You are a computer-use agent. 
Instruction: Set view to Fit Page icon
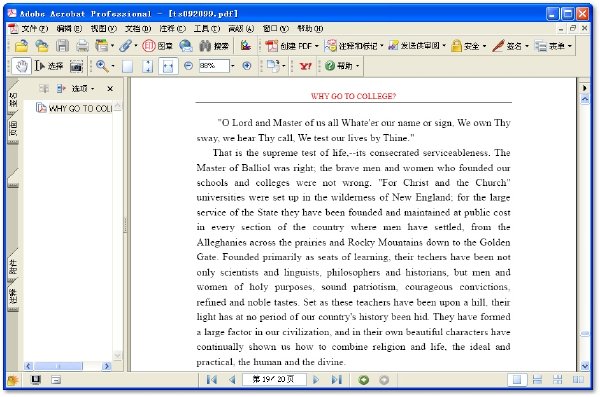pos(148,66)
